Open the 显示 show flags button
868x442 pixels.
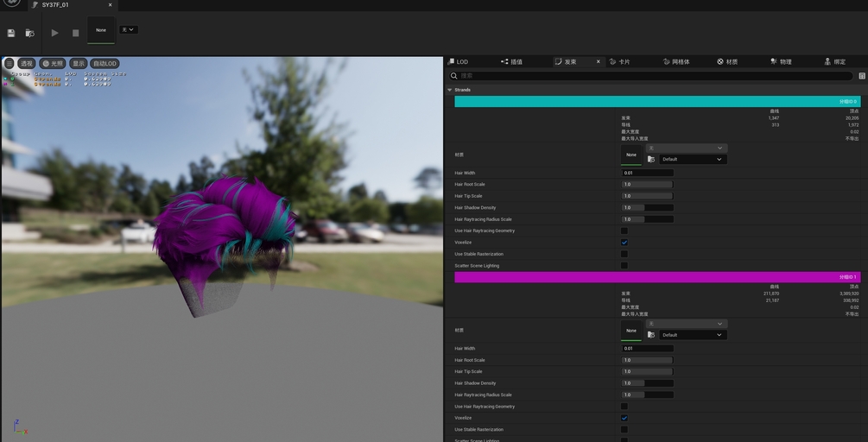[79, 64]
